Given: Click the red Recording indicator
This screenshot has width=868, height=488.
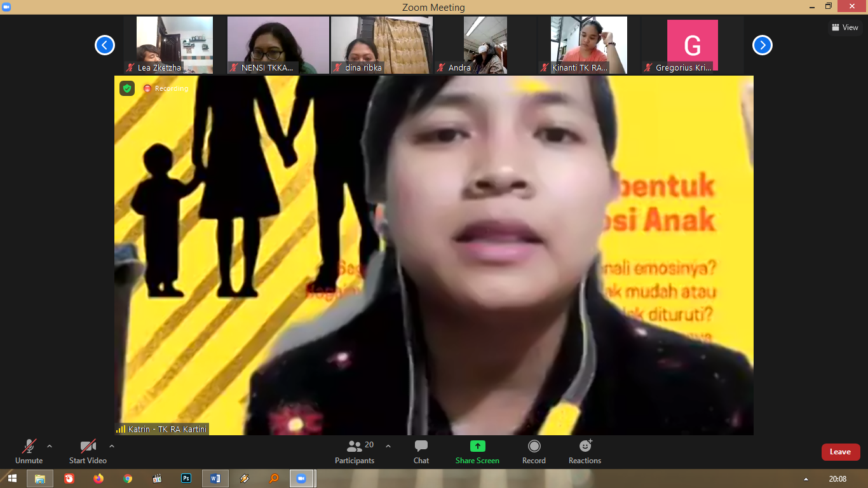Looking at the screenshot, I should pos(166,88).
